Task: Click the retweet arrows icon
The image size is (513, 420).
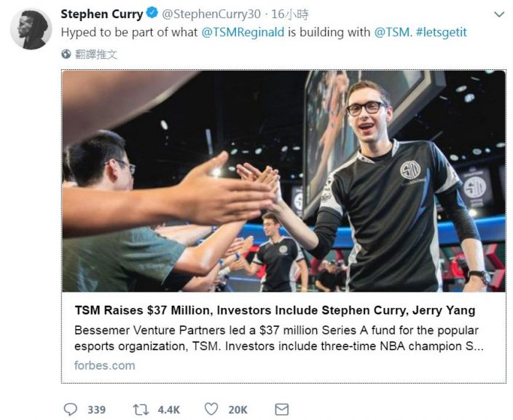Action: pyautogui.click(x=141, y=410)
